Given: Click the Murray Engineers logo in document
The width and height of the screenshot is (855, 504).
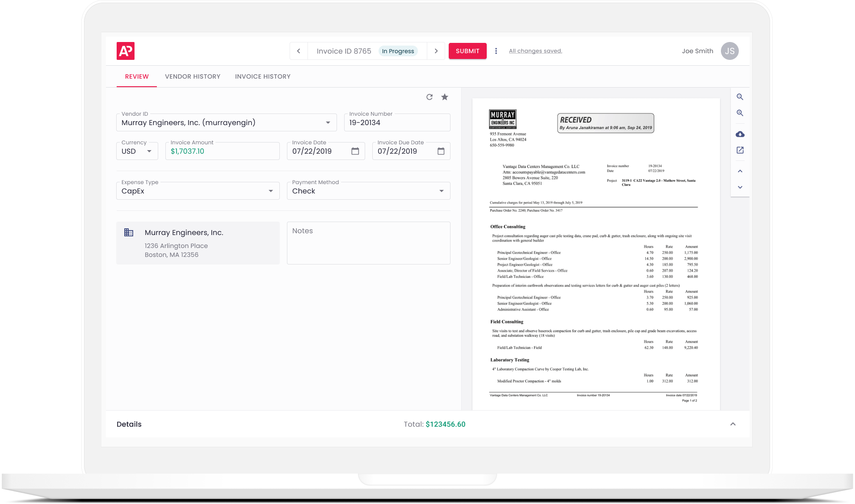Looking at the screenshot, I should [x=503, y=119].
